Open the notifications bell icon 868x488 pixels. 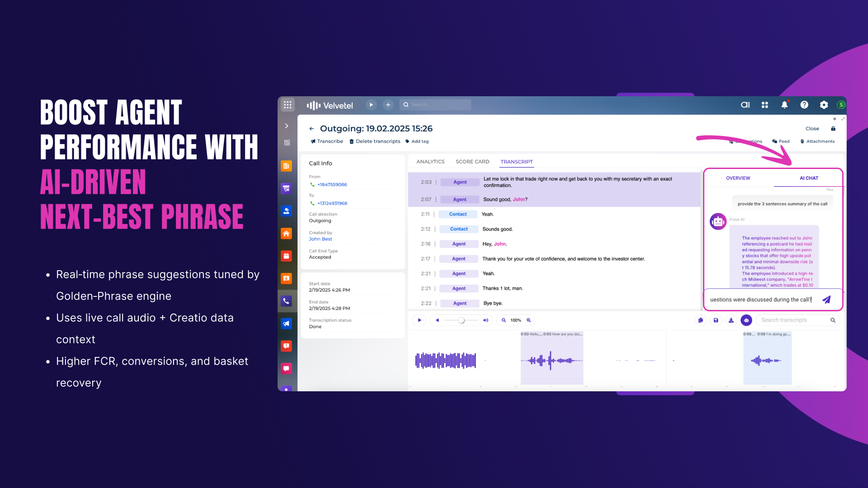pos(784,105)
